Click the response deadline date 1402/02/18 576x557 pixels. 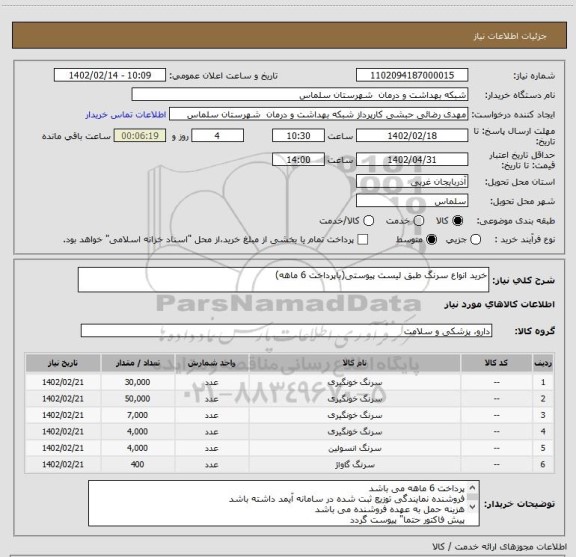pyautogui.click(x=412, y=136)
